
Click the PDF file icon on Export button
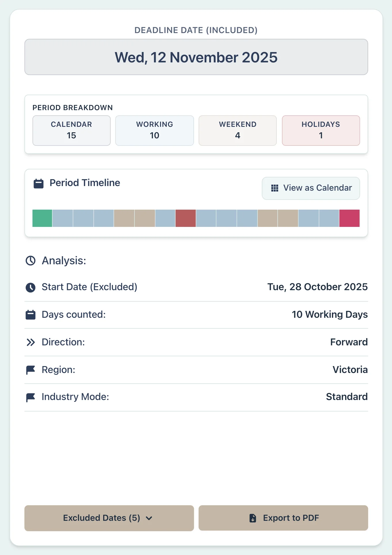coord(253,518)
